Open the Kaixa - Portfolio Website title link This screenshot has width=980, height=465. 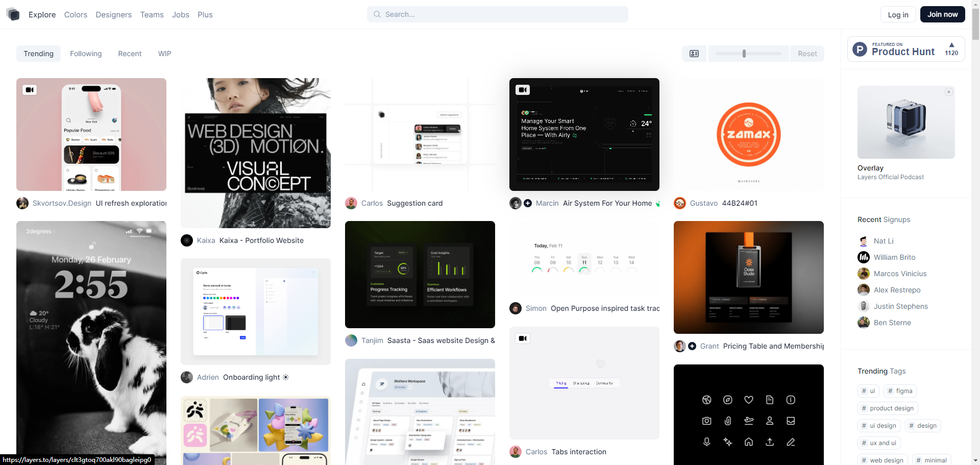[x=261, y=240]
